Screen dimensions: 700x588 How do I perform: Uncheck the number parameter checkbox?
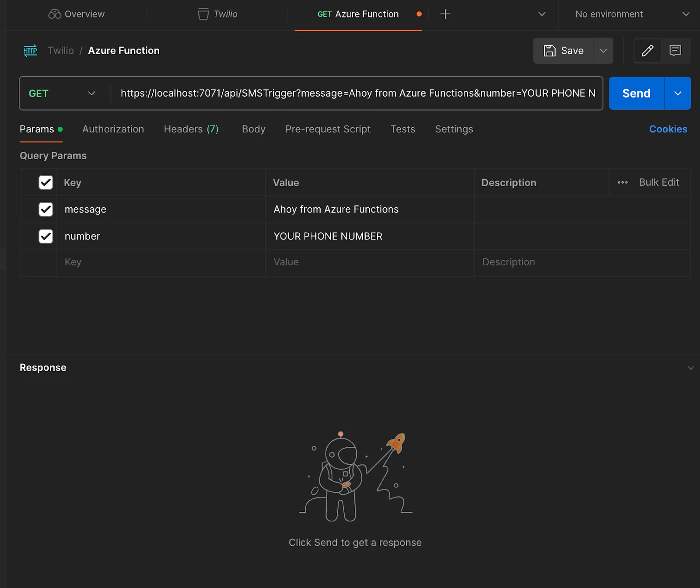(46, 237)
